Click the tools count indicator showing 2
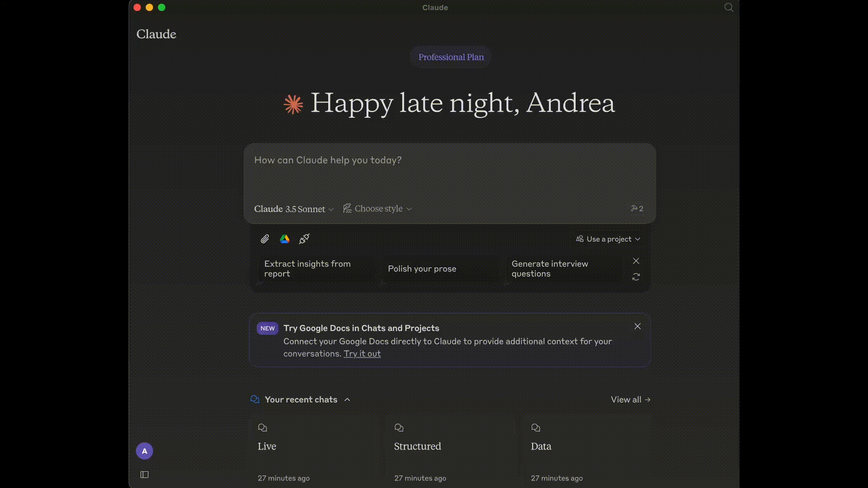 click(637, 208)
